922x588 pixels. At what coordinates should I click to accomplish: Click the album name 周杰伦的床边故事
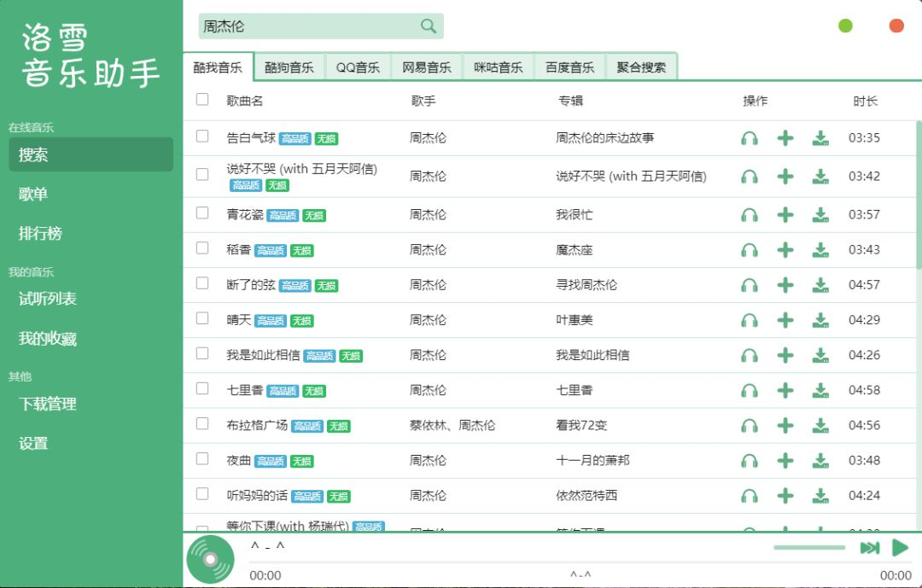click(605, 138)
